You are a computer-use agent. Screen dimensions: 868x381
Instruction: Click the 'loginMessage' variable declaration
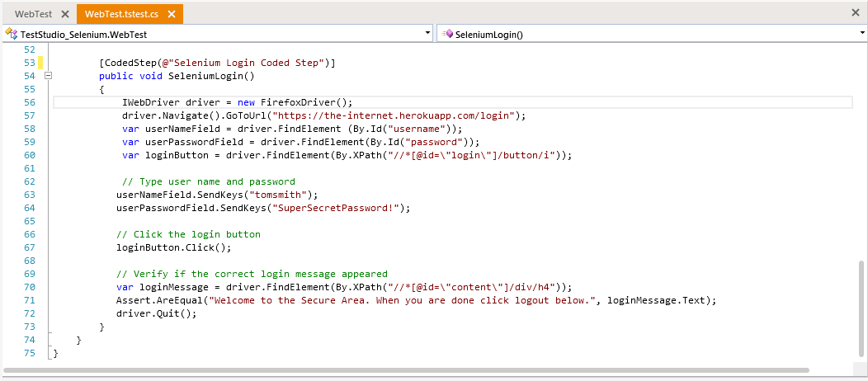tap(344, 287)
